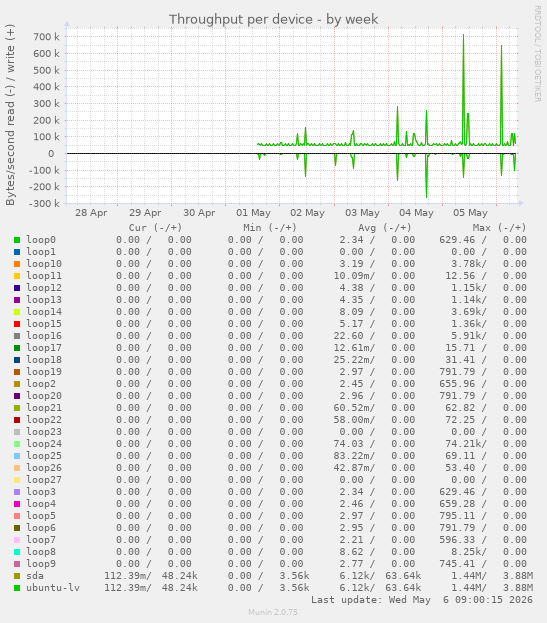Click the loop15 red legend color swatch
The image size is (547, 623).
pyautogui.click(x=17, y=324)
